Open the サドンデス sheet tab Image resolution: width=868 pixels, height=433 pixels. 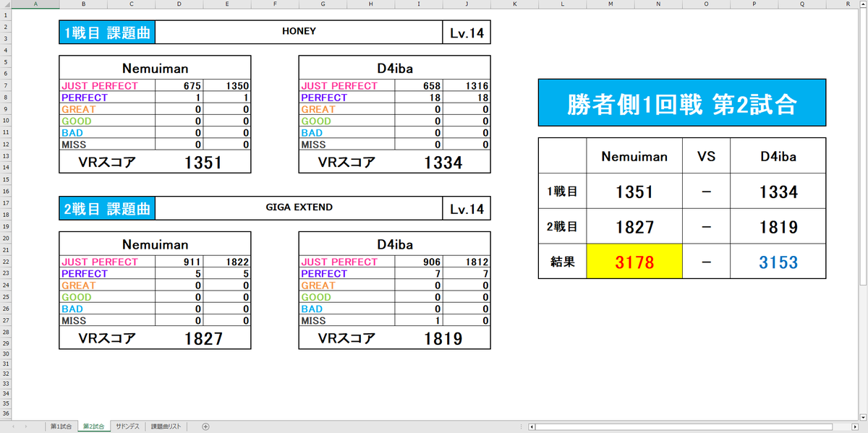pyautogui.click(x=128, y=426)
